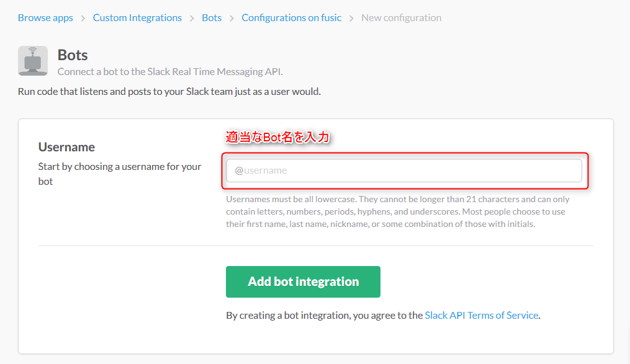Select the bot avatar image next to Bots heading
The image size is (630, 364).
tap(32, 60)
